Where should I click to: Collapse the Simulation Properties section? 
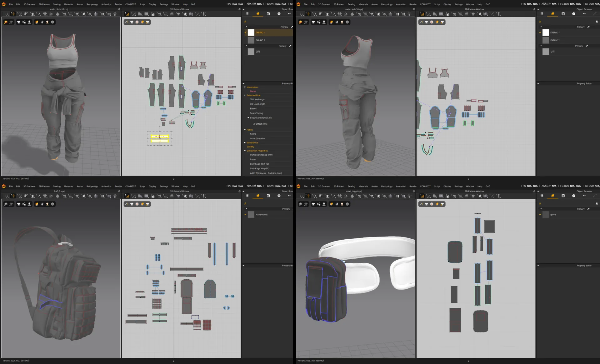coord(245,151)
